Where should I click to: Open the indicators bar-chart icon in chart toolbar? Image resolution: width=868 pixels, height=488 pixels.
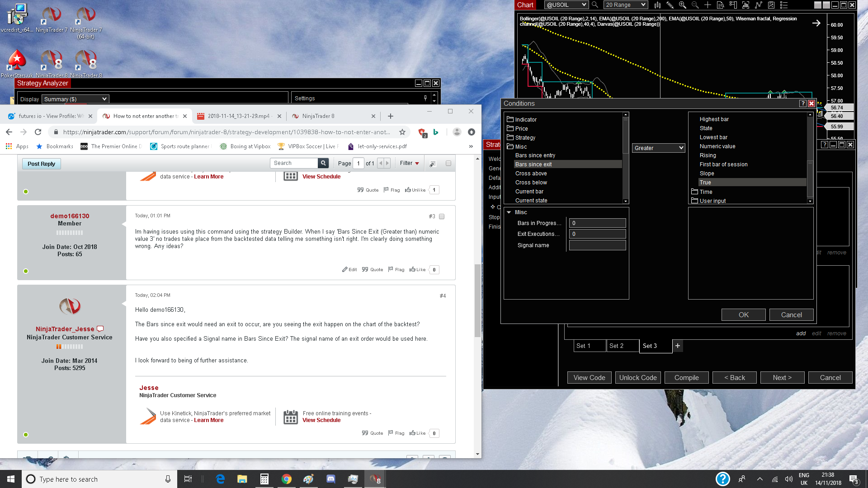(x=745, y=5)
